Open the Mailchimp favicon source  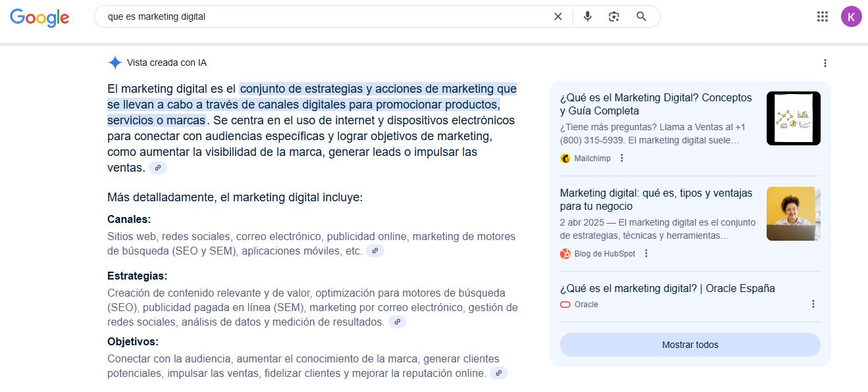pyautogui.click(x=565, y=158)
